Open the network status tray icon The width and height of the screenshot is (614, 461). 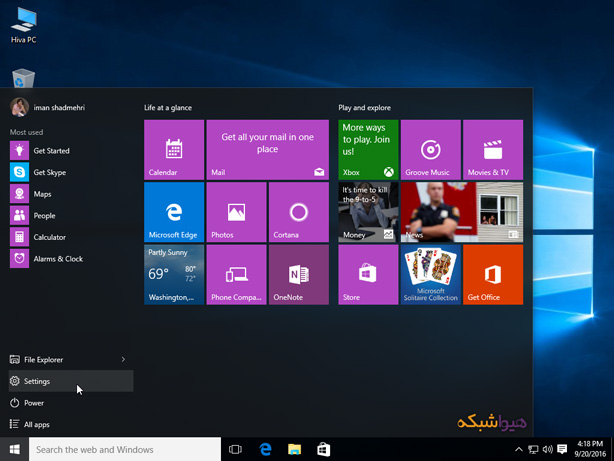[x=533, y=449]
